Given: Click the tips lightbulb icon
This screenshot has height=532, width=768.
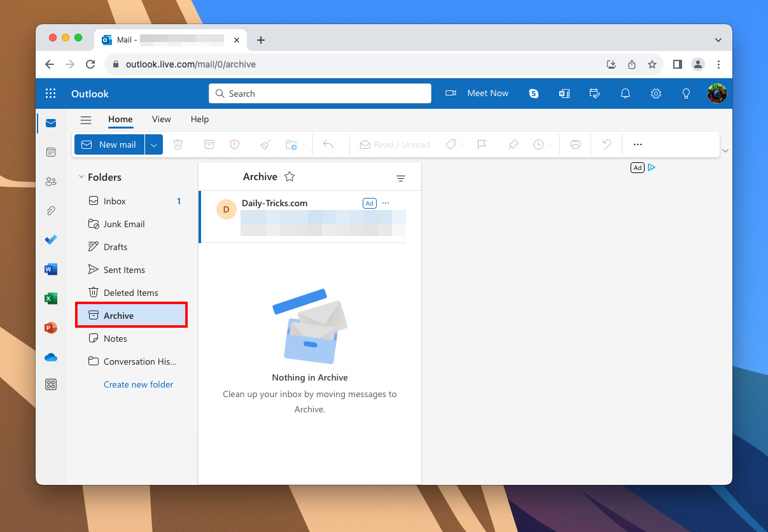Looking at the screenshot, I should click(687, 94).
